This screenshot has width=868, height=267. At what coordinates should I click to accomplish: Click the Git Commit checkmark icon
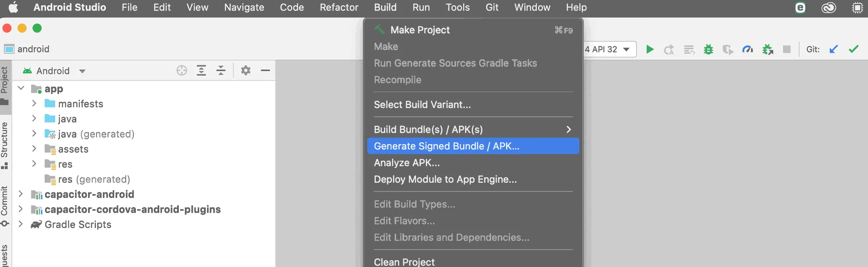853,49
